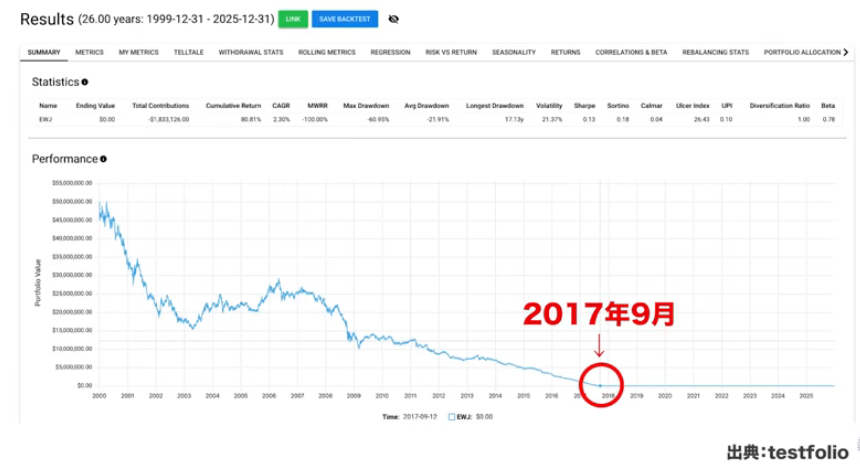
Task: View the REBALANCING STATS tab
Action: click(x=715, y=52)
